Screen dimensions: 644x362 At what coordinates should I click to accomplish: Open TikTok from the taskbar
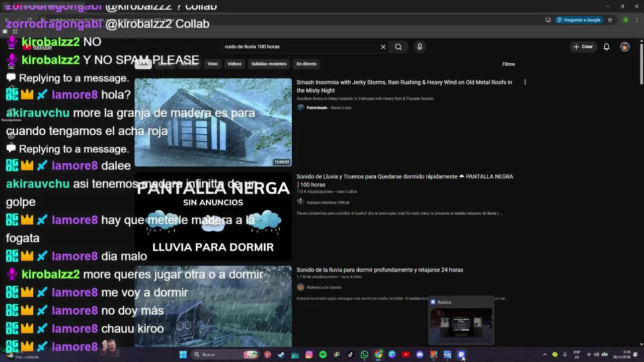pyautogui.click(x=351, y=354)
